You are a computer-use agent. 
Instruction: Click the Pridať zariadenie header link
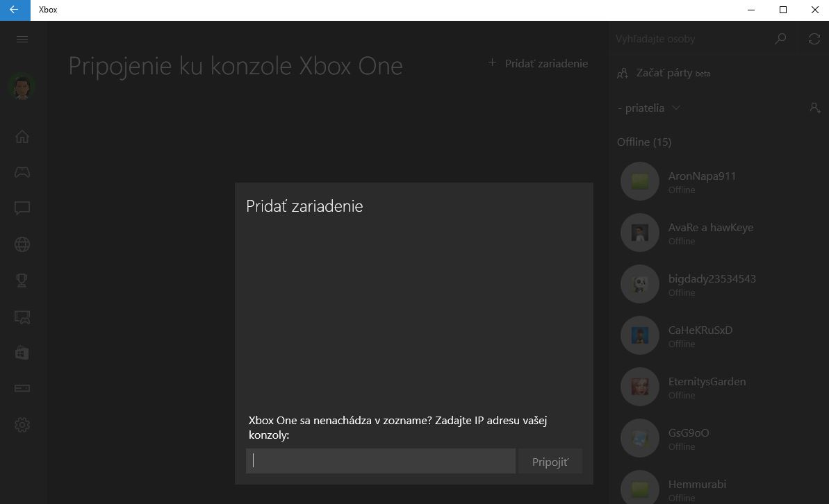546,63
